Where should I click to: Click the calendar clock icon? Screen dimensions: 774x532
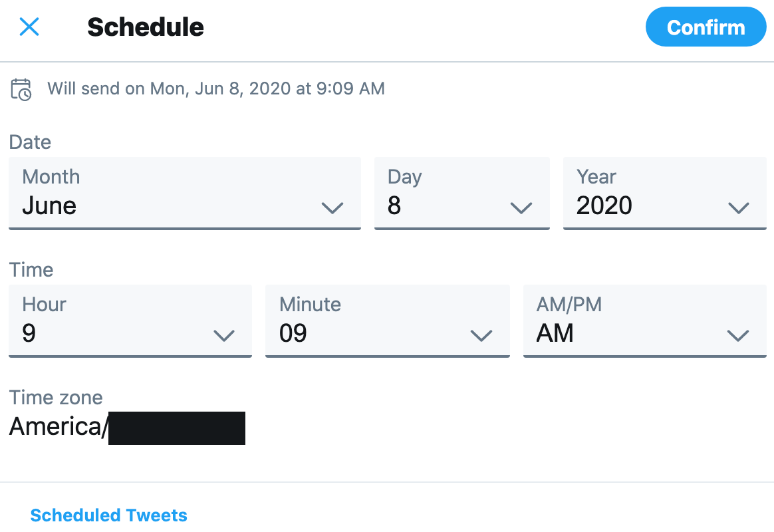21,89
